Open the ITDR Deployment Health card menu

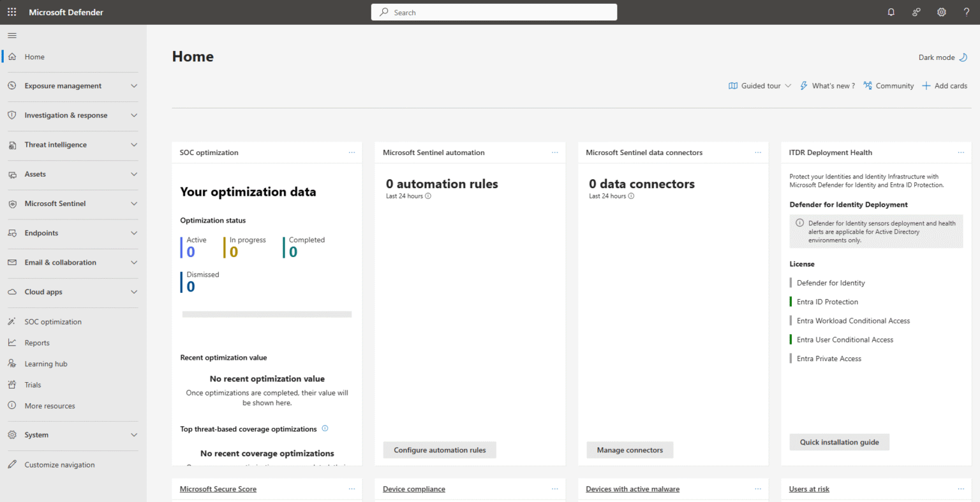coord(961,152)
